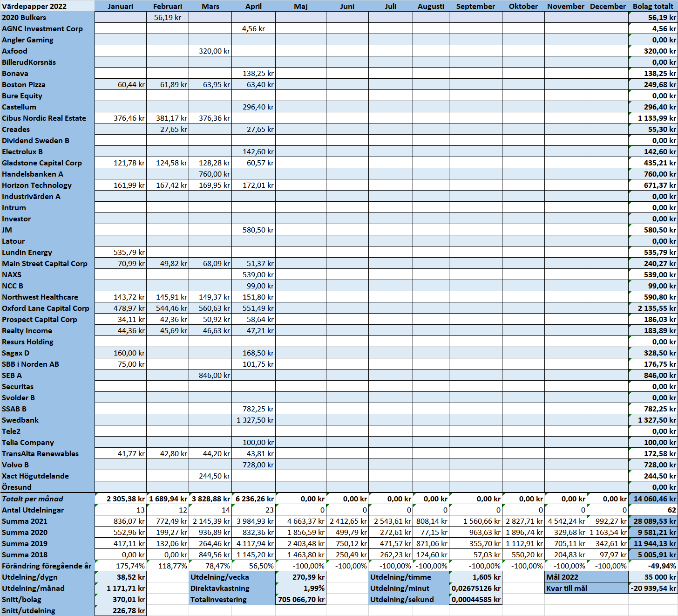Select the Boston Pizza row label
The image size is (678, 616).
(x=47, y=84)
